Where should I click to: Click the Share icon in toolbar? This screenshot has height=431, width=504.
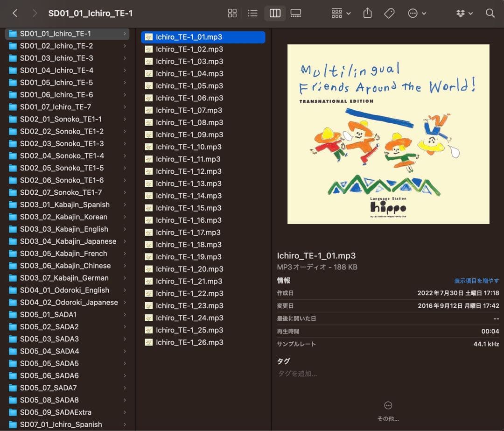[x=367, y=13]
